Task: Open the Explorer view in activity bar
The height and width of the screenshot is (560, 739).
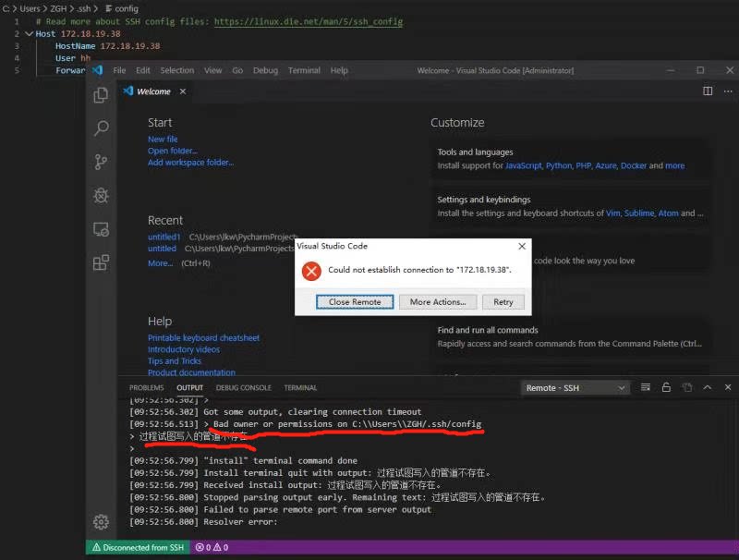Action: tap(101, 95)
